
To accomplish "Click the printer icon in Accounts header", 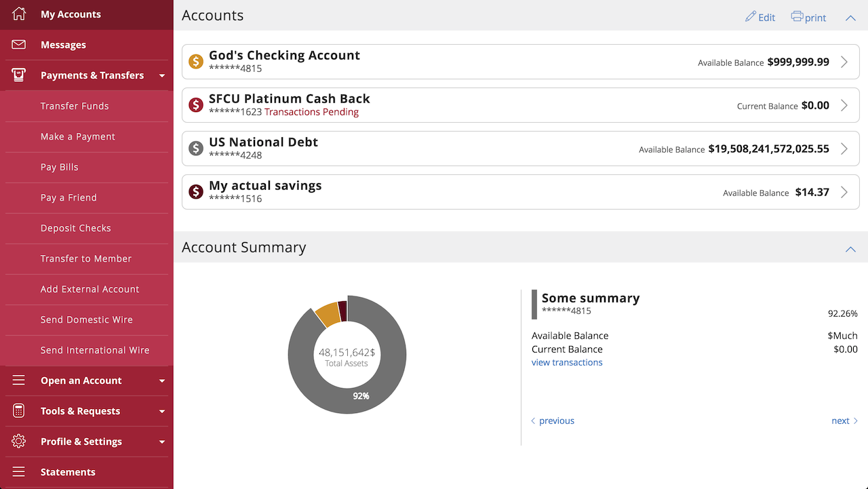I will click(797, 17).
